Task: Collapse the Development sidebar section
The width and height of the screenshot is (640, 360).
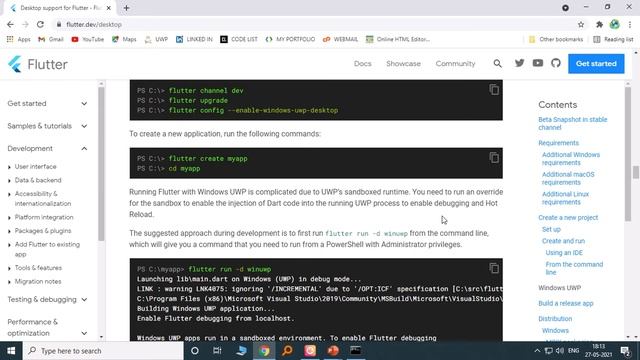Action: [47, 149]
